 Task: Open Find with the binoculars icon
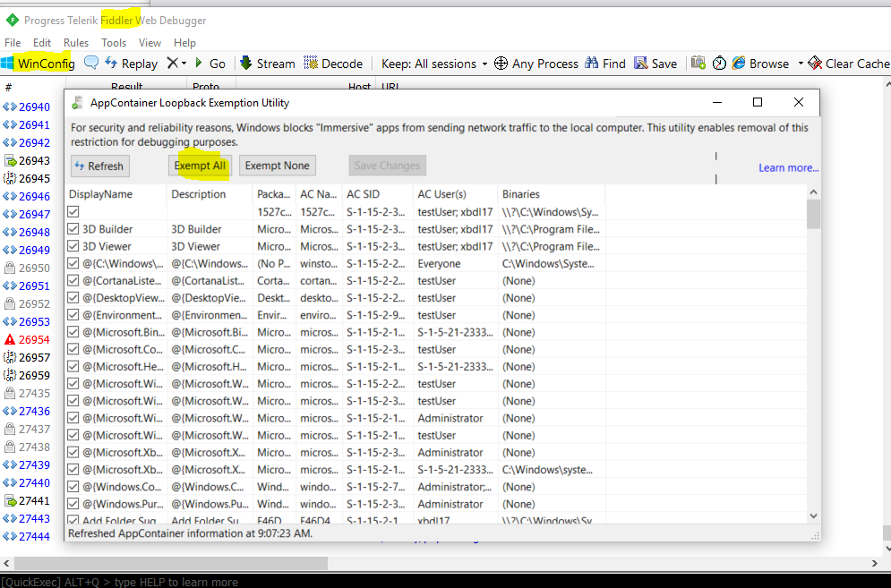(592, 64)
